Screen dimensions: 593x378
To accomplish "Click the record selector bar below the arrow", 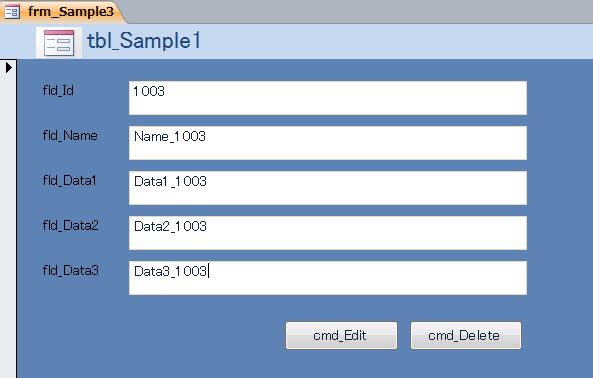I will [8, 227].
